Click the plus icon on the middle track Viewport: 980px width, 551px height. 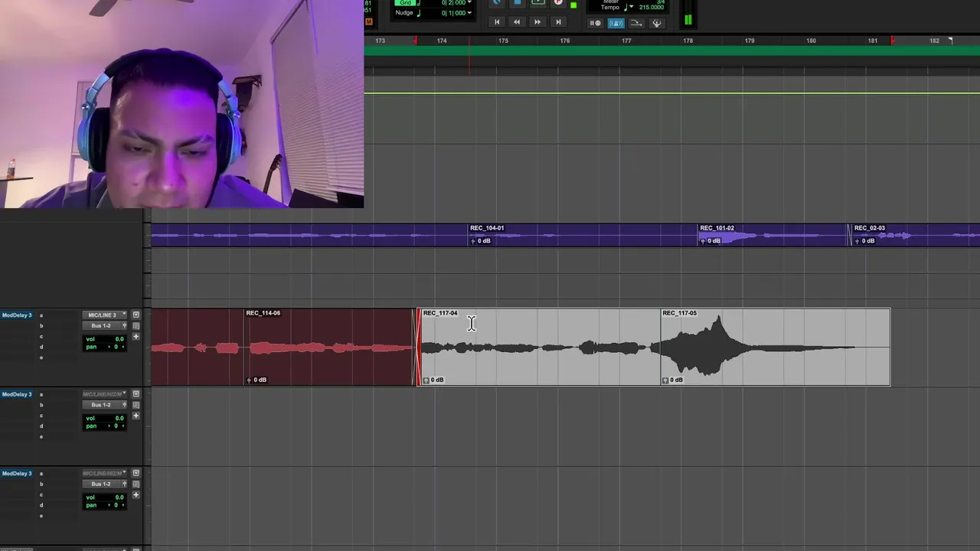click(136, 416)
